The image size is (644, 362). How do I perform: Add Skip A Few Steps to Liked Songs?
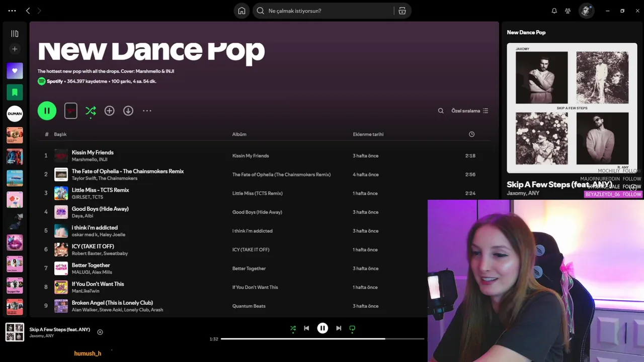point(100,332)
